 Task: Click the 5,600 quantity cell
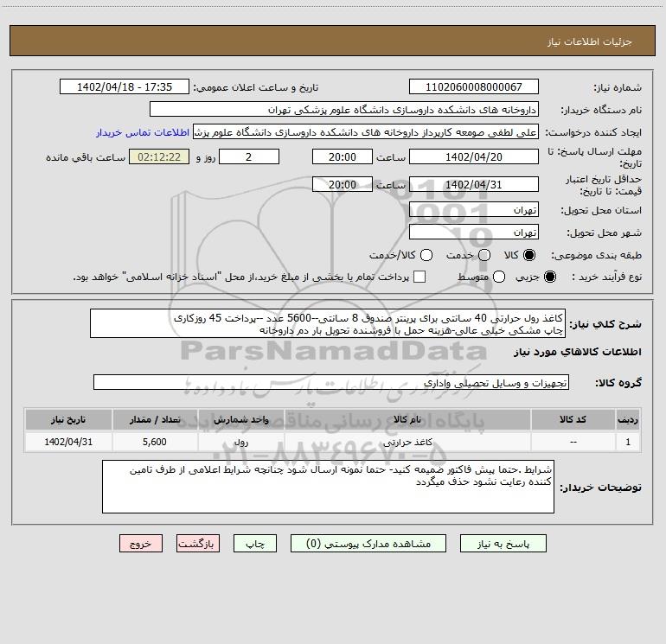[x=155, y=442]
